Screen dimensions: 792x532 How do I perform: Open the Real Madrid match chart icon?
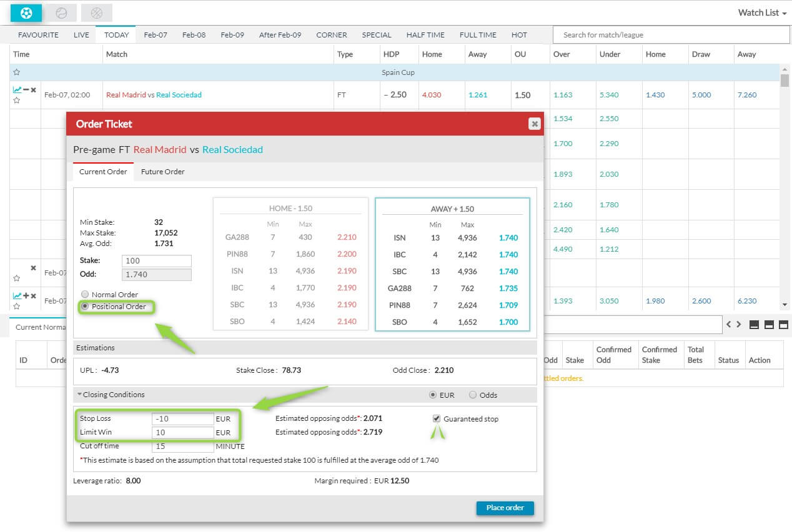[x=17, y=90]
